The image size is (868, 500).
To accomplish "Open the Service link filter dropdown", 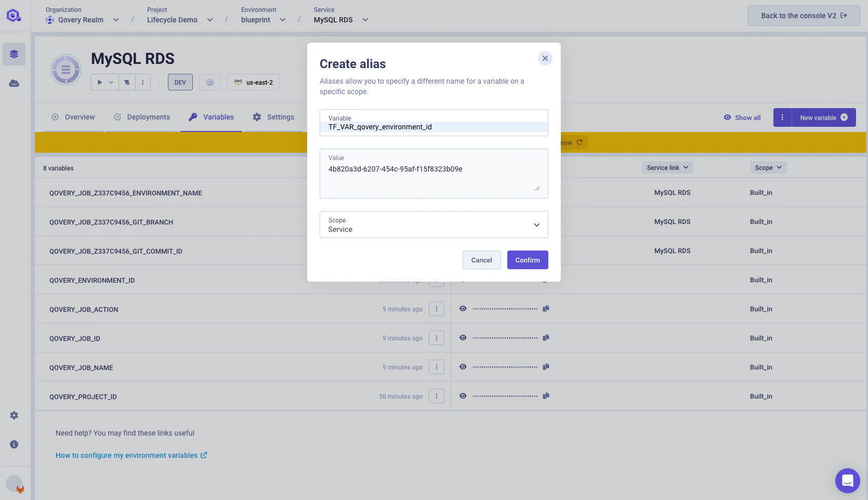I will (x=668, y=167).
